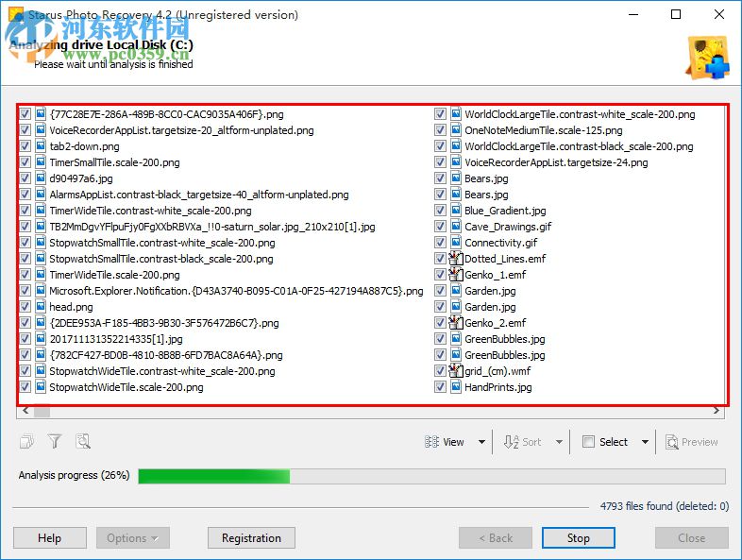Click the 4793 files found status text

[665, 506]
